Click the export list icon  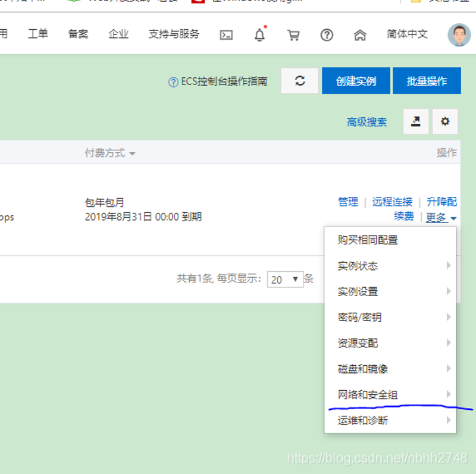click(416, 122)
